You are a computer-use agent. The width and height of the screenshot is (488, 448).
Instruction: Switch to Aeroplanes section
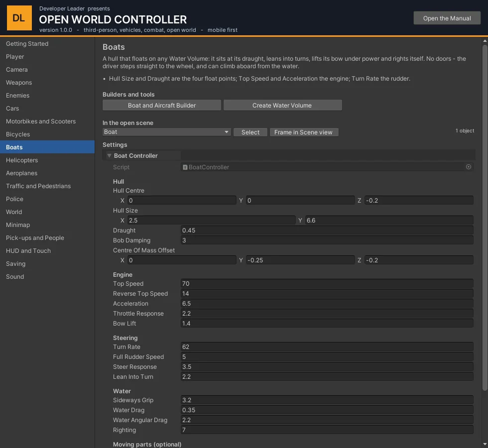[x=47, y=173]
